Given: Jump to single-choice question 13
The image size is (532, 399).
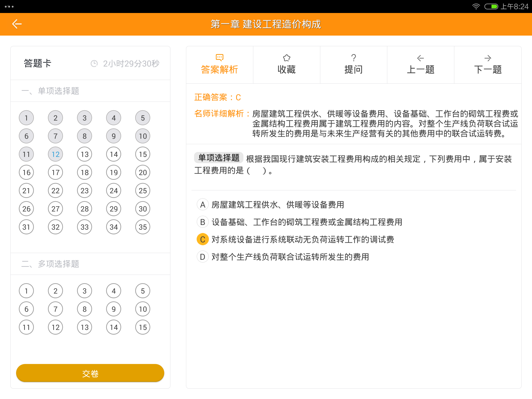Looking at the screenshot, I should [84, 154].
